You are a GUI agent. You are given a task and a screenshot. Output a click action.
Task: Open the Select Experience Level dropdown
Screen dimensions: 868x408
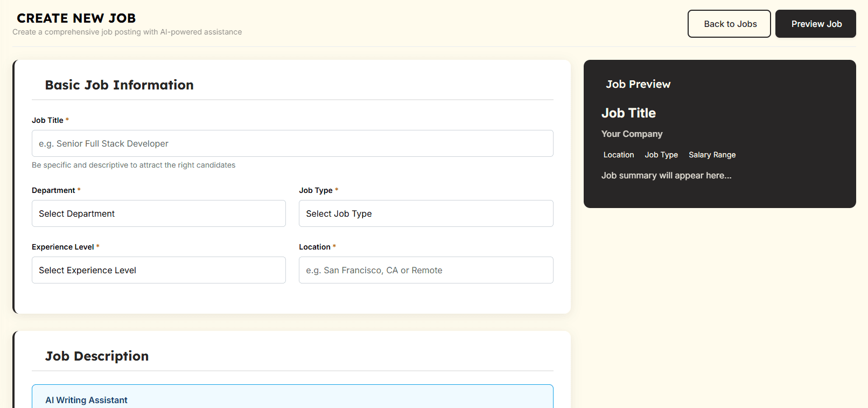pyautogui.click(x=159, y=270)
